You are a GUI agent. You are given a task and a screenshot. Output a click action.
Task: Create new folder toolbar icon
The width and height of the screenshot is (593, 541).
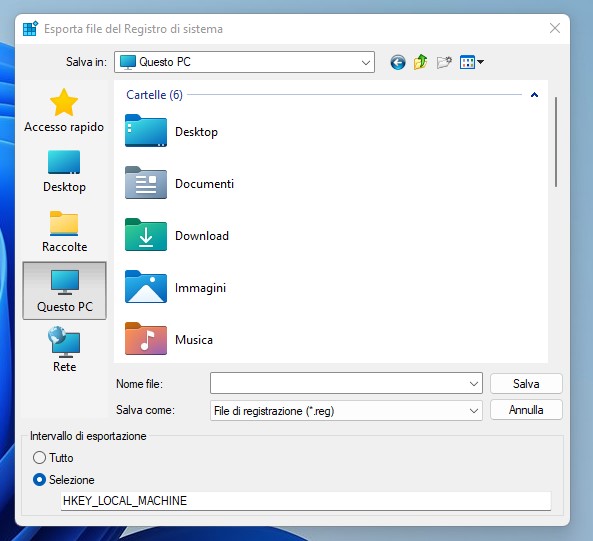tap(444, 62)
